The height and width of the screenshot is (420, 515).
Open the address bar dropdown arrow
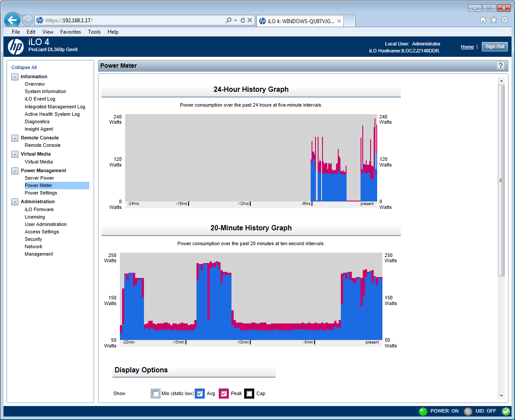point(235,21)
